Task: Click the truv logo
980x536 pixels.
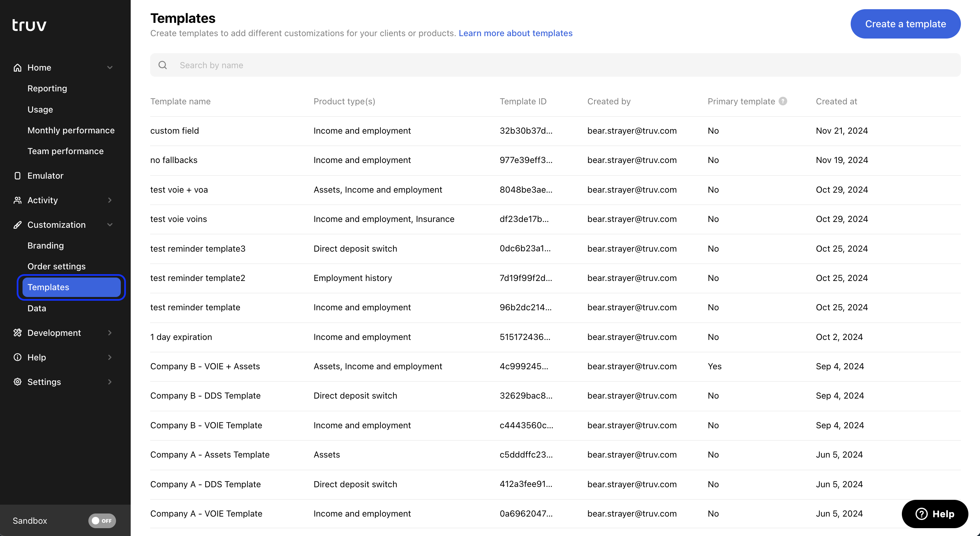Action: coord(29,25)
